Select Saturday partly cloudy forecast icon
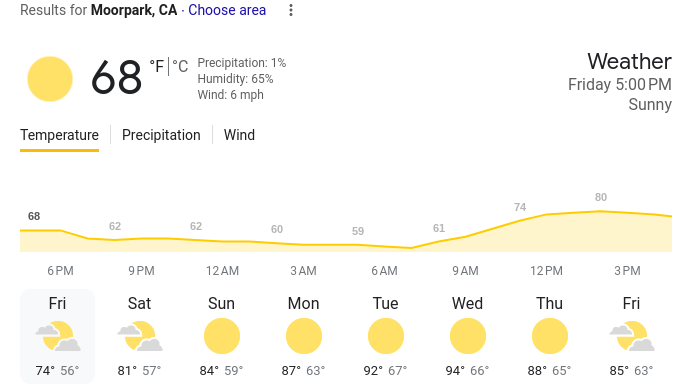Image resolution: width=675 pixels, height=389 pixels. point(140,336)
